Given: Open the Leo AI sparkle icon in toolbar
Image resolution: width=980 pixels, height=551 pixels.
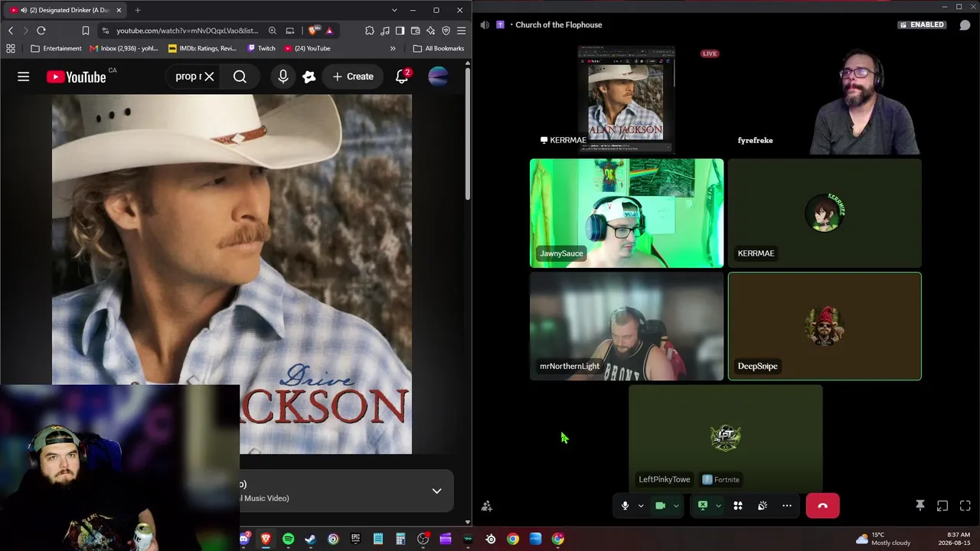Looking at the screenshot, I should click(430, 31).
